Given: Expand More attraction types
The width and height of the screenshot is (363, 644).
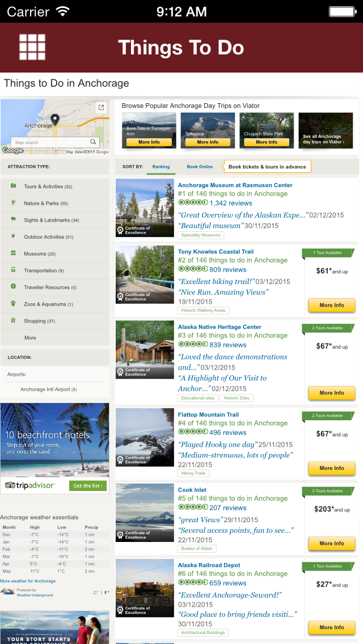Looking at the screenshot, I should [30, 338].
